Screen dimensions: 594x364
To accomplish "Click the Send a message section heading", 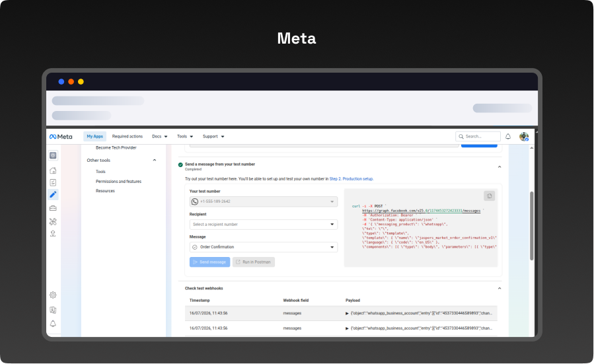I will coord(220,164).
